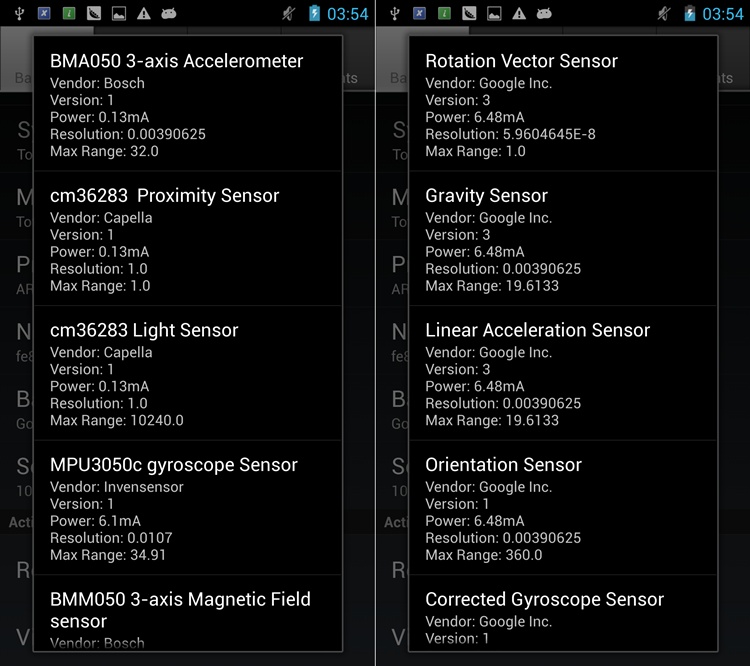Viewport: 750px width, 666px height.
Task: Tap green notification icon in right screen status bar
Action: pyautogui.click(x=444, y=13)
